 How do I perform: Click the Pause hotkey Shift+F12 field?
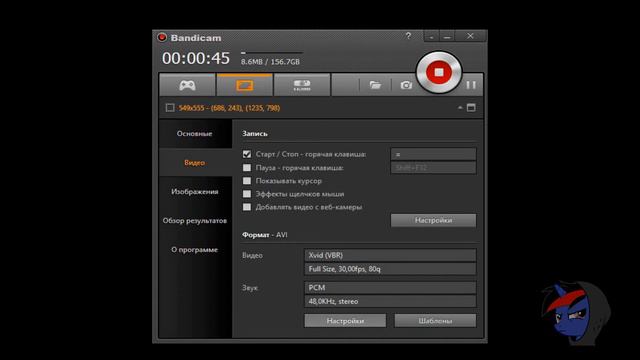click(x=433, y=168)
